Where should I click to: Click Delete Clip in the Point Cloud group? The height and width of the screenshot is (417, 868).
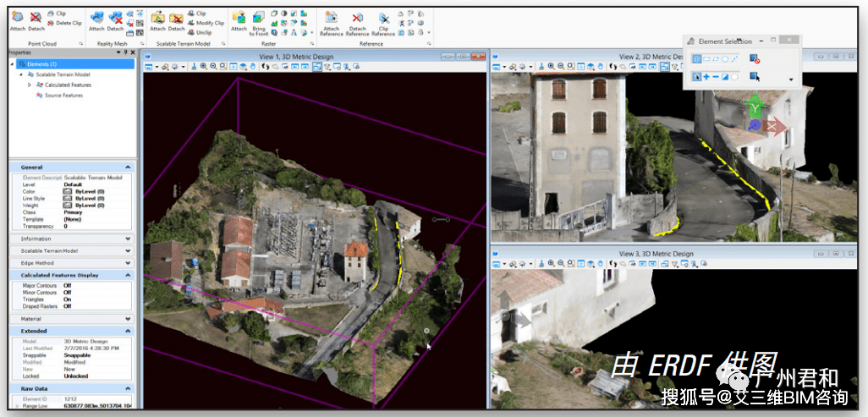coord(64,23)
